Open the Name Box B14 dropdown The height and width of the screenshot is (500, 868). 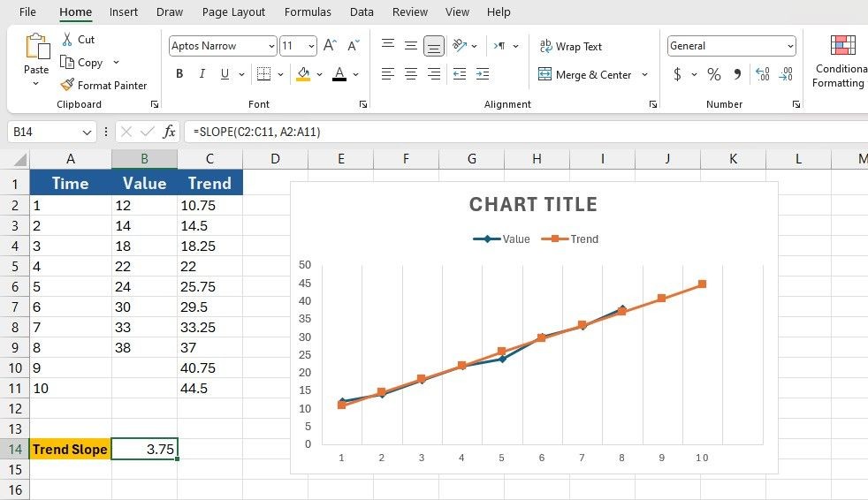(87, 133)
